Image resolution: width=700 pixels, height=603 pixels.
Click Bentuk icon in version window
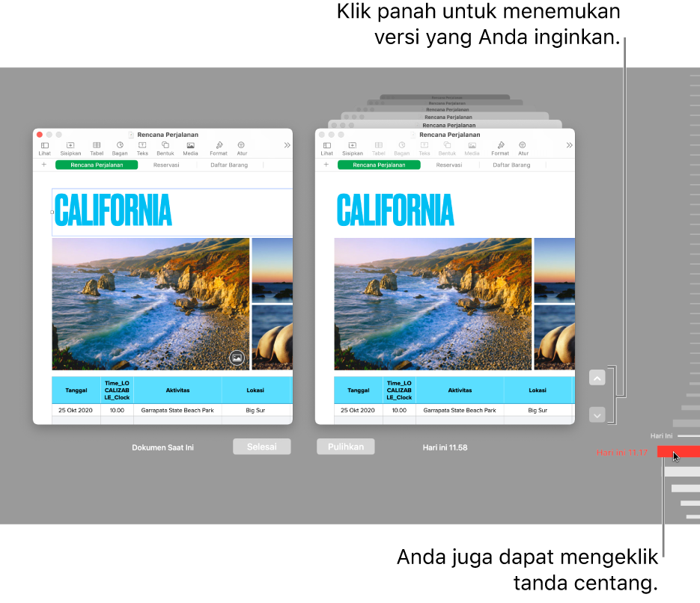click(447, 149)
